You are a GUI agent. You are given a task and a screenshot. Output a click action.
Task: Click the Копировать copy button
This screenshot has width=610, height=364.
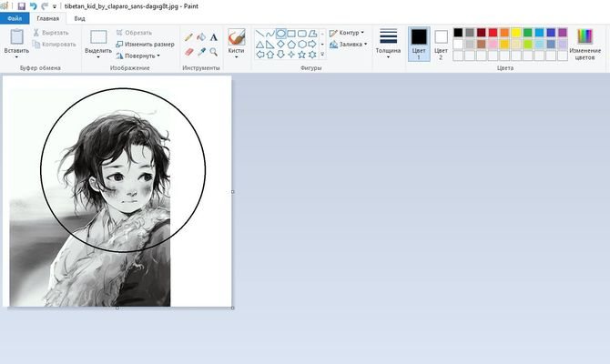coord(55,45)
